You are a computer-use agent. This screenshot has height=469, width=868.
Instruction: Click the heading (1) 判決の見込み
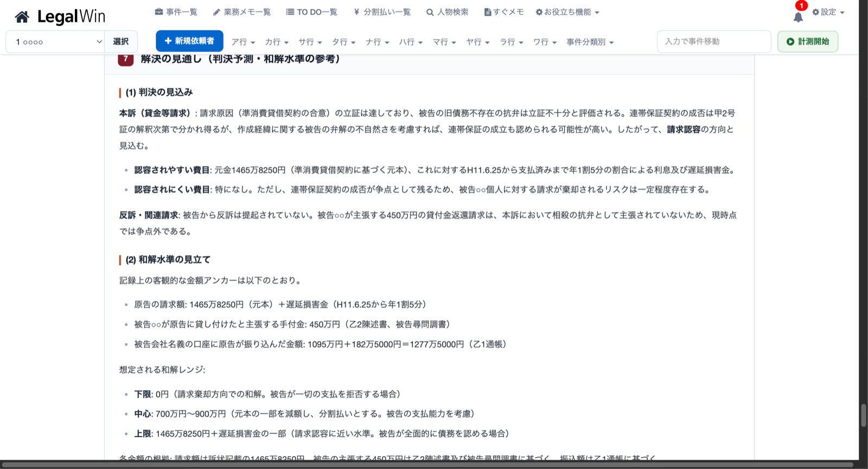(159, 92)
